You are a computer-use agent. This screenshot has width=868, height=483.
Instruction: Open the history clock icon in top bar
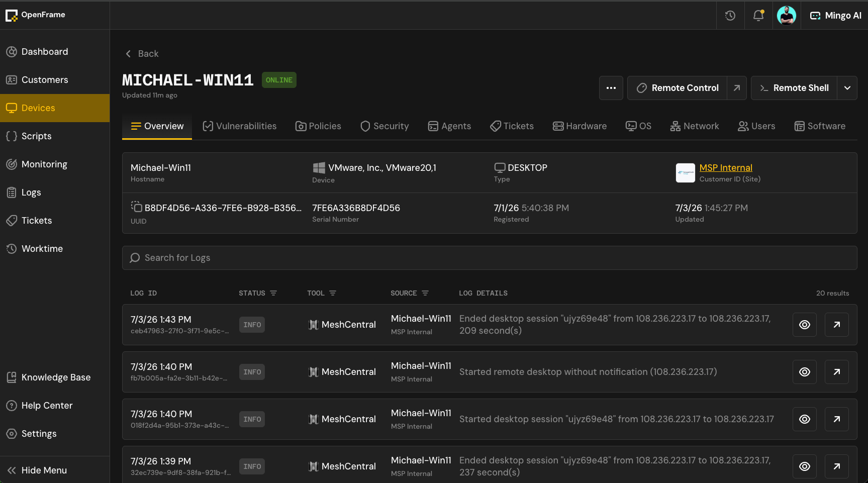pyautogui.click(x=730, y=16)
